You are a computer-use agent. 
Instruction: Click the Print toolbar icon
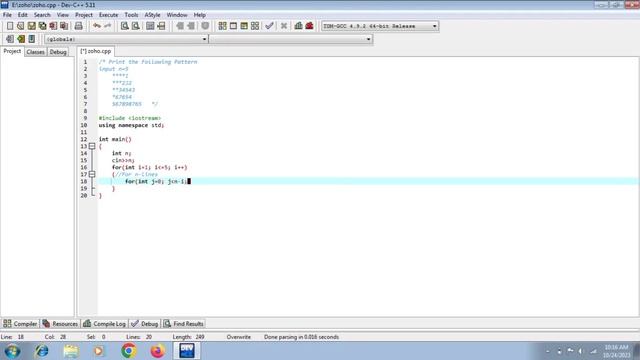point(78,26)
